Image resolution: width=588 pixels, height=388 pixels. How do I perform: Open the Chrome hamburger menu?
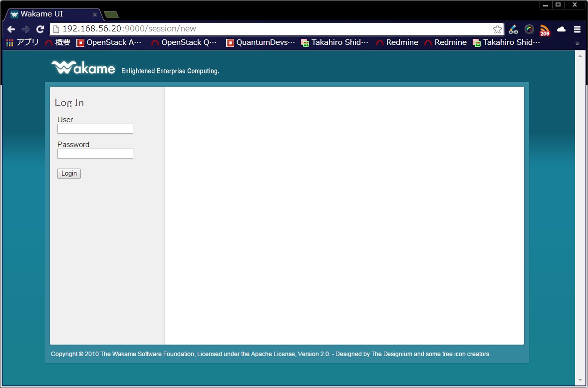577,29
